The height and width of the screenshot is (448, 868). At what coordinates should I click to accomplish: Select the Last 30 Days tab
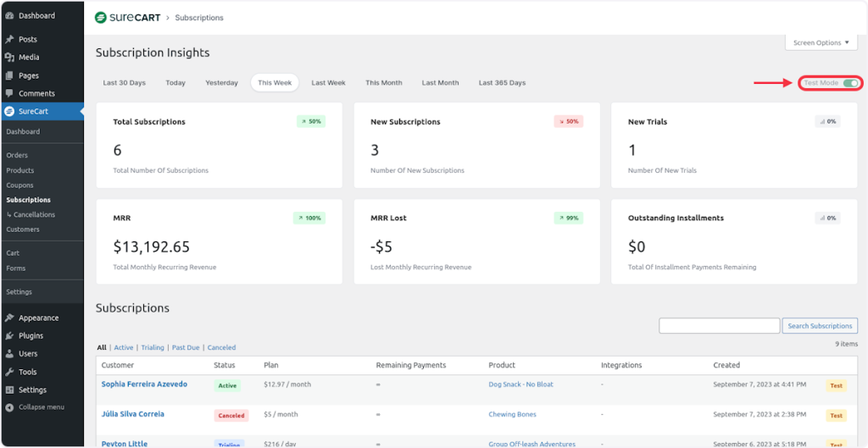(125, 83)
